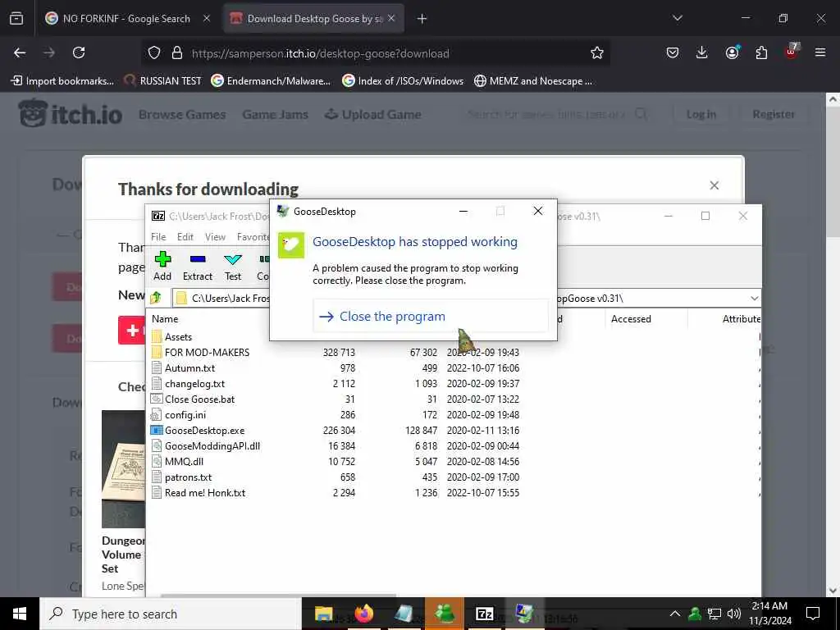840x630 pixels.
Task: Click the volume speaker tray icon
Action: tap(734, 614)
